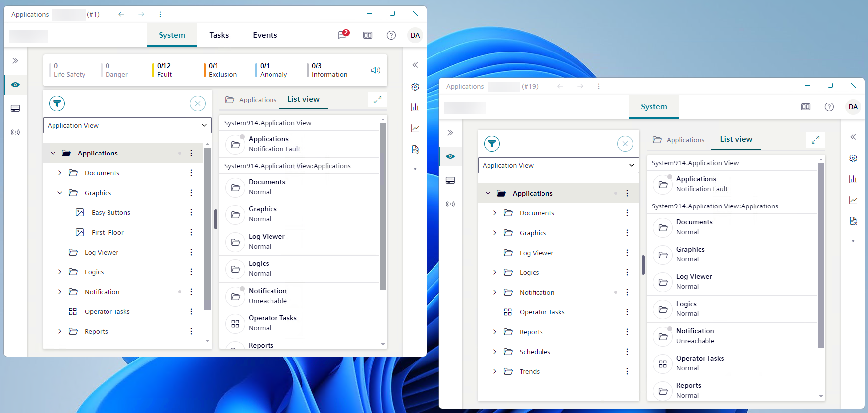Expand the list view pane in window #19
The height and width of the screenshot is (413, 868).
point(815,140)
